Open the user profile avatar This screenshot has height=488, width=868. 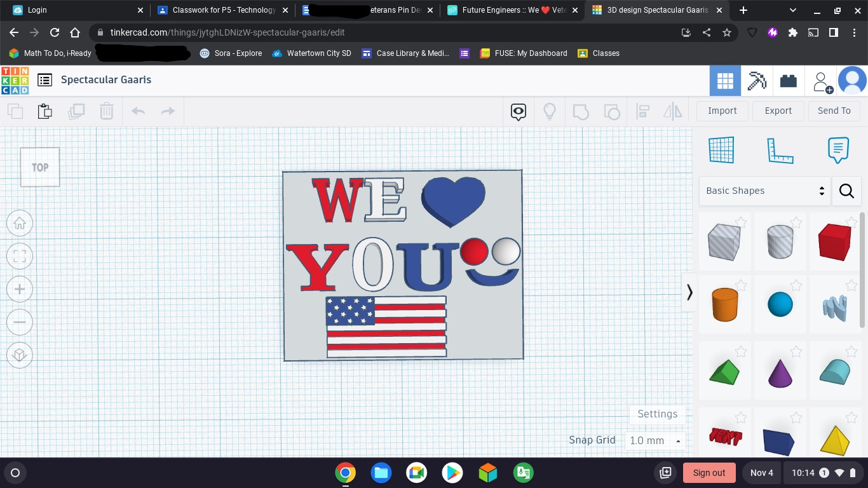tap(852, 81)
